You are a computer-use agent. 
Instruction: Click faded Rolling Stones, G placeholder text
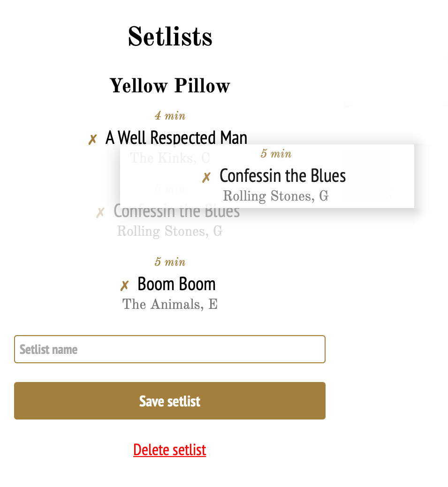pos(169,232)
